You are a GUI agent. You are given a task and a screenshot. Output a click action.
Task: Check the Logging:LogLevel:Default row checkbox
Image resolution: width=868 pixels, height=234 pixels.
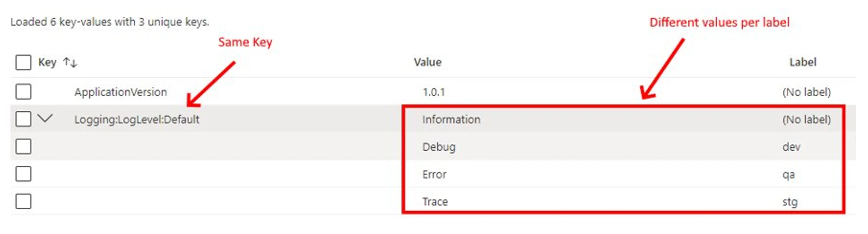[x=23, y=119]
